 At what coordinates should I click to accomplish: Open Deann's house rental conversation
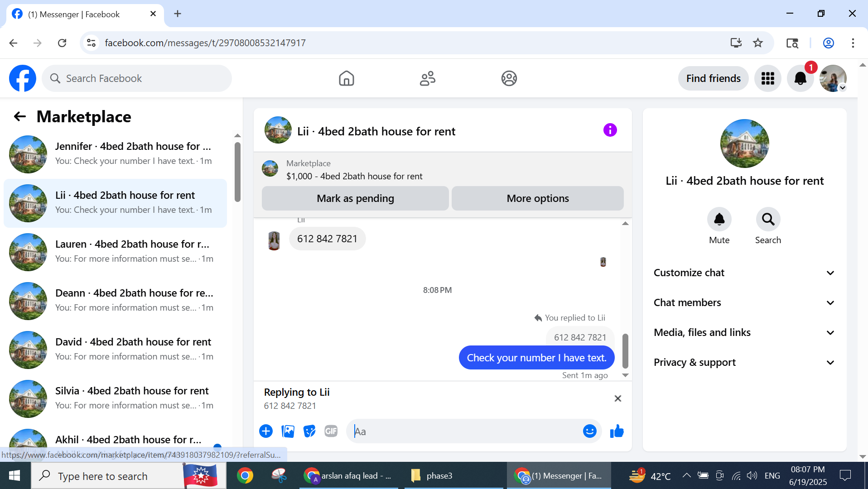(x=115, y=301)
